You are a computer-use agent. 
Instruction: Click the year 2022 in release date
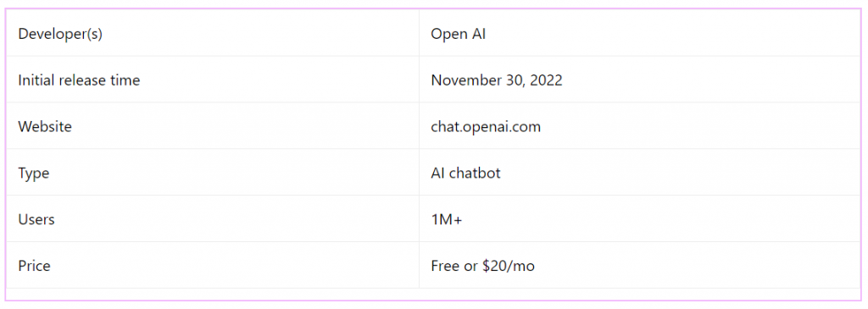point(546,80)
